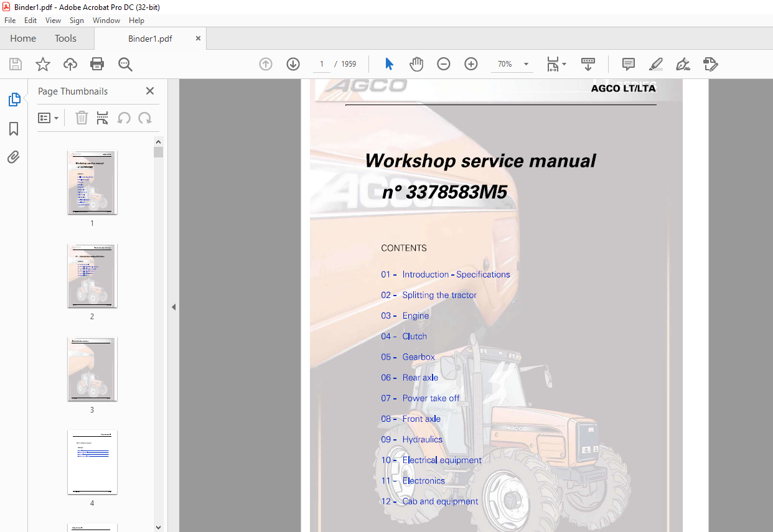Open the View menu
Viewport: 773px width, 532px height.
54,21
